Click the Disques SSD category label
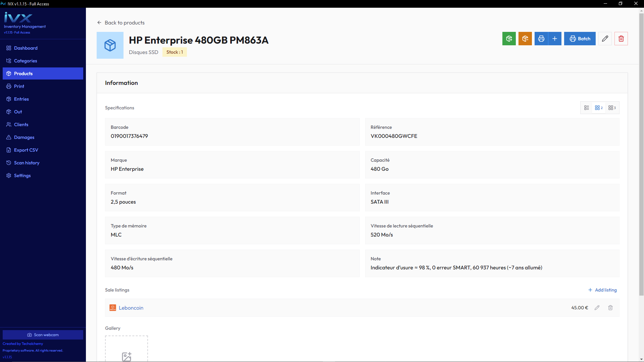The width and height of the screenshot is (644, 362). (143, 52)
